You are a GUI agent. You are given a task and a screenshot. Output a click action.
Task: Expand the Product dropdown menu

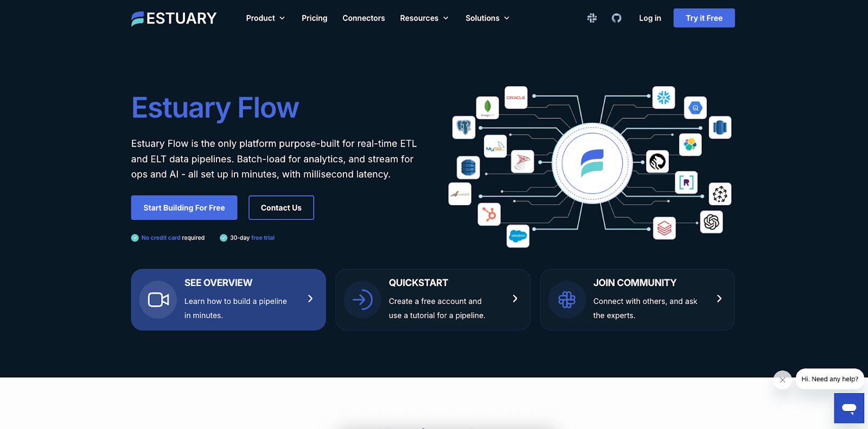[x=265, y=18]
